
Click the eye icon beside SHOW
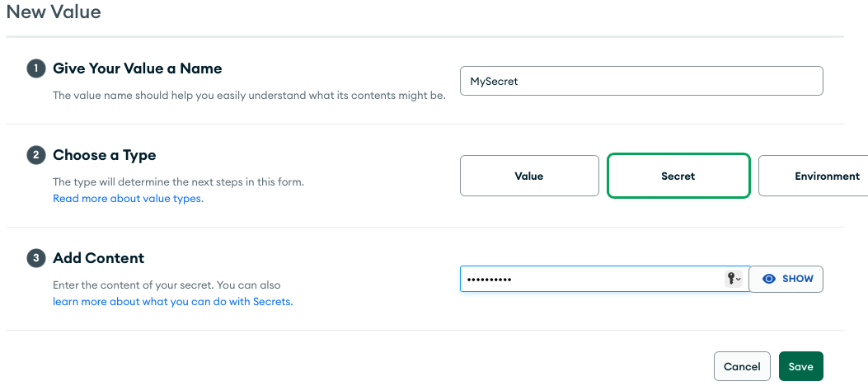click(769, 279)
